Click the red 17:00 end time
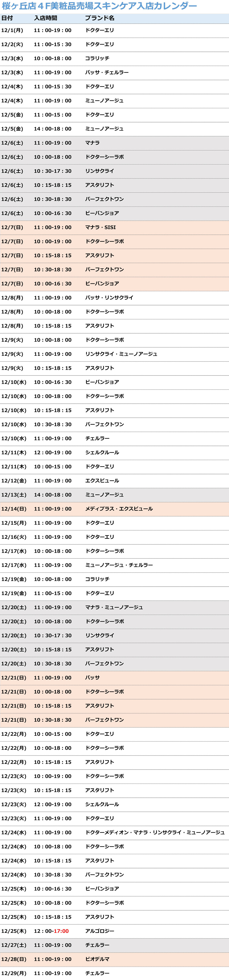229x980 pixels. [61, 931]
